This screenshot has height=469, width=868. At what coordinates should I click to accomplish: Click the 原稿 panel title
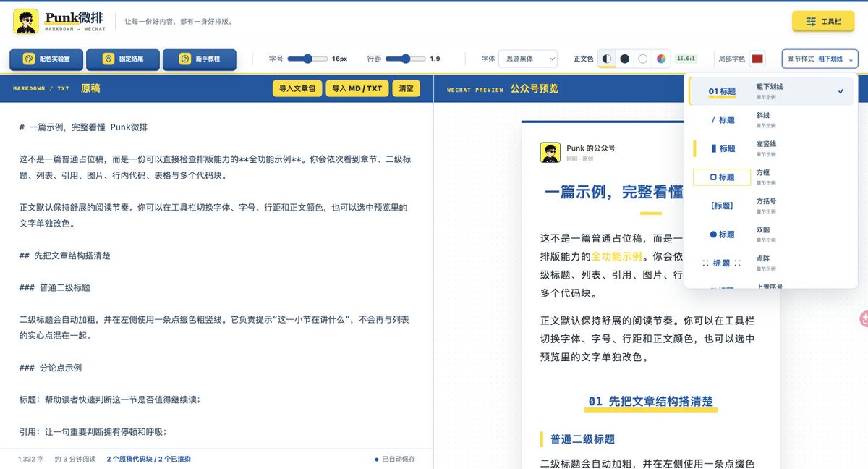(90, 88)
